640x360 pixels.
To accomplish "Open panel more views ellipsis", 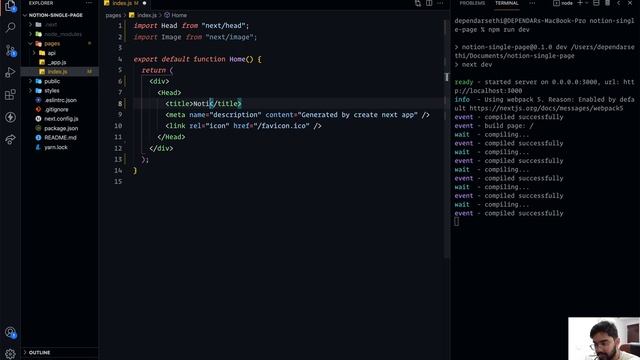I will coord(532,3).
